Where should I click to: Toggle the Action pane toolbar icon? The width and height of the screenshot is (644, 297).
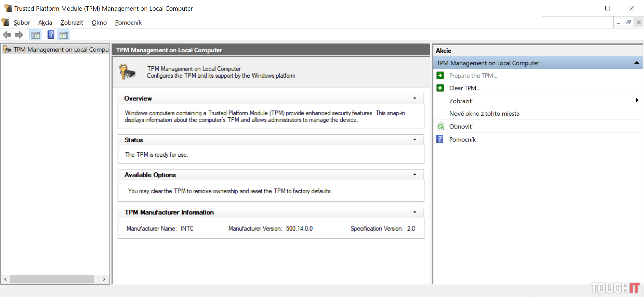pos(64,35)
